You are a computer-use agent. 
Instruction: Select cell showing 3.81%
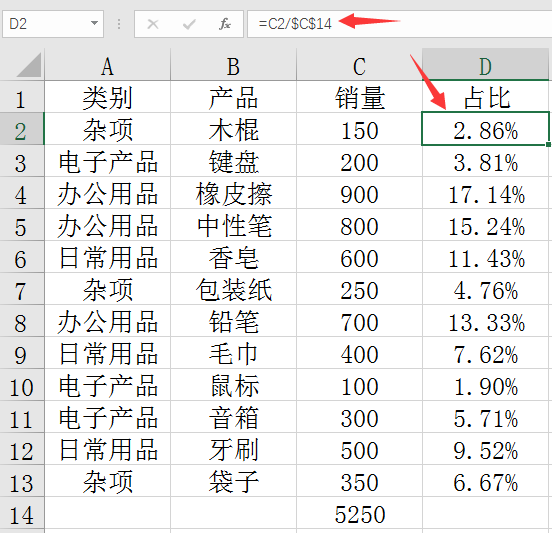coord(485,161)
